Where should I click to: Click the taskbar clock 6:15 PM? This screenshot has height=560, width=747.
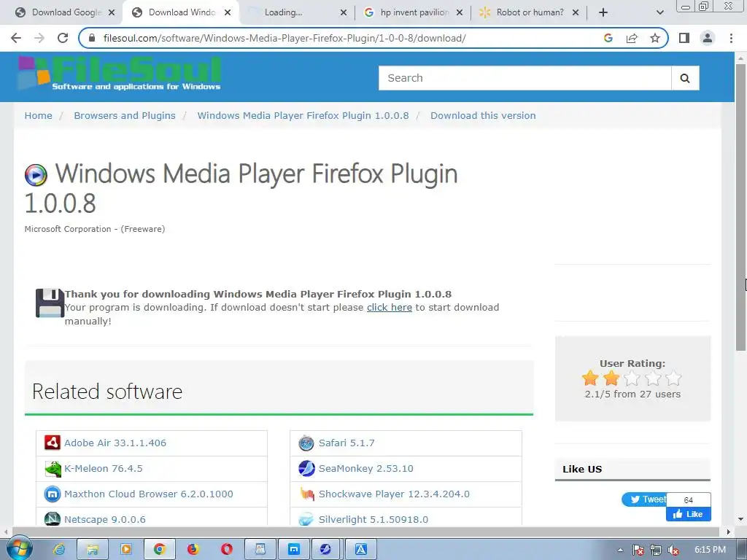[710, 550]
